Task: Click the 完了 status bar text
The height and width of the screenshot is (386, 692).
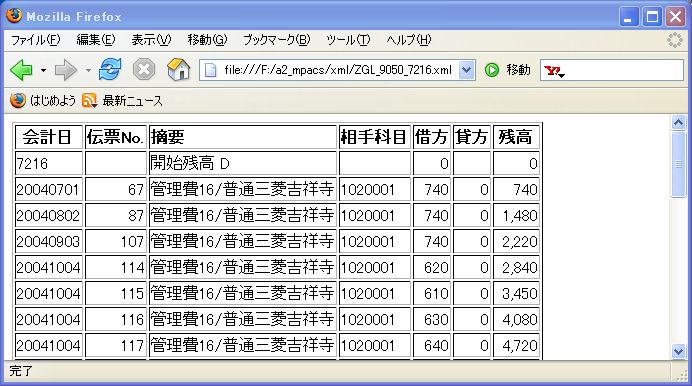Action: coord(21,371)
